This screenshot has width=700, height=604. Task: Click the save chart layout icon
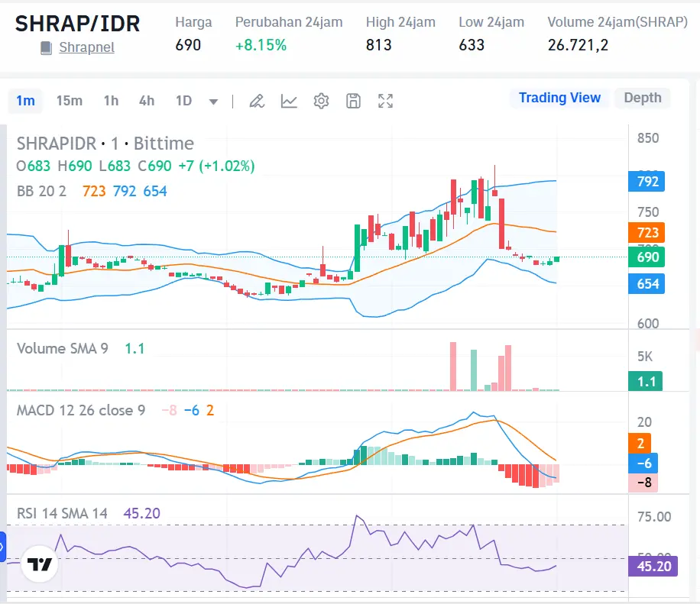click(x=353, y=100)
